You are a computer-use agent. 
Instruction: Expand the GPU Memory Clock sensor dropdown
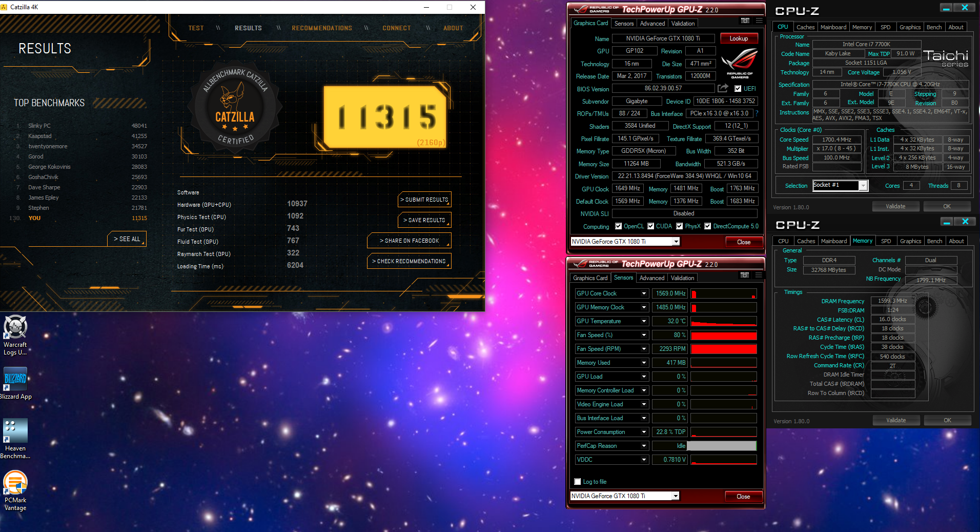coord(644,307)
